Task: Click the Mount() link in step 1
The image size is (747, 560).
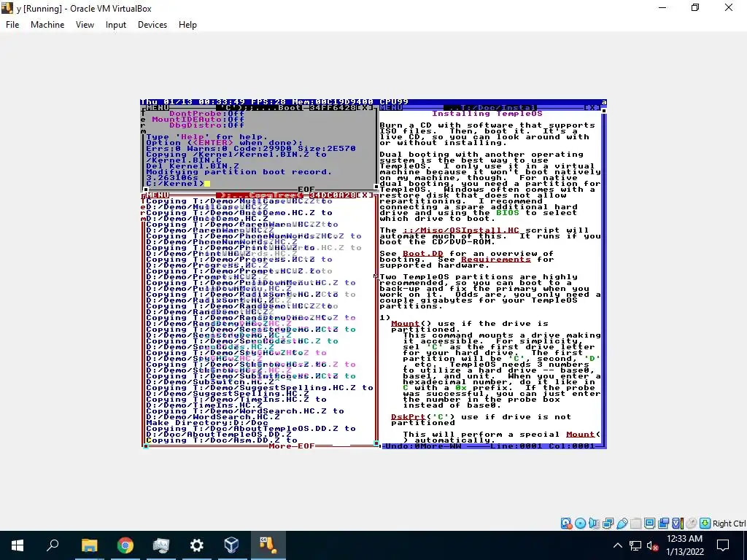Action: click(406, 323)
